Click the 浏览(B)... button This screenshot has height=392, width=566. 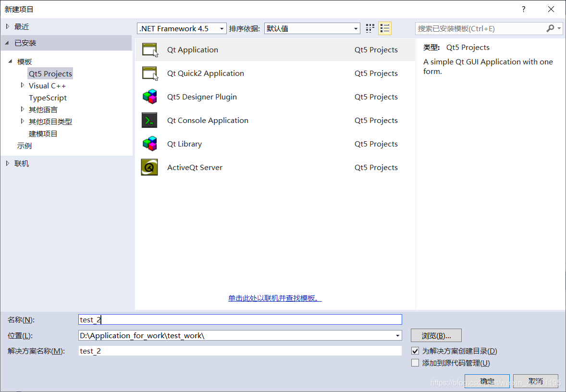[x=436, y=336]
